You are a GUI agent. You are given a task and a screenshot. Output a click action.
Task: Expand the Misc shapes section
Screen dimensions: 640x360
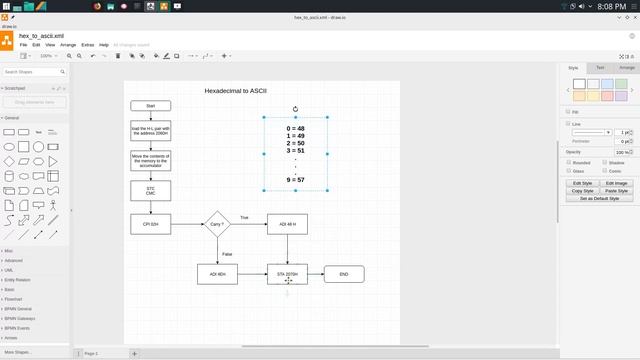[x=7, y=251]
